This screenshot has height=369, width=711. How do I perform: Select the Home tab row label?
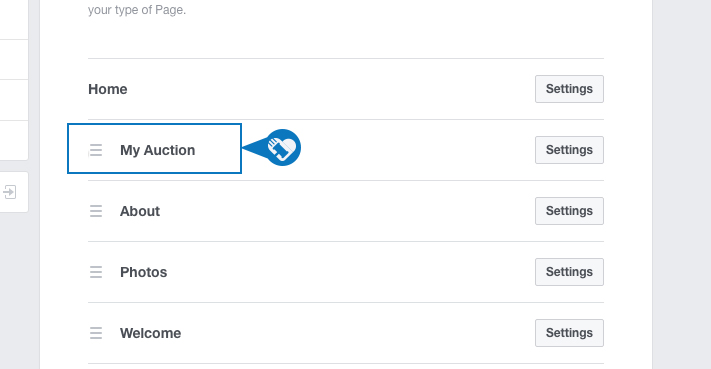(x=107, y=89)
